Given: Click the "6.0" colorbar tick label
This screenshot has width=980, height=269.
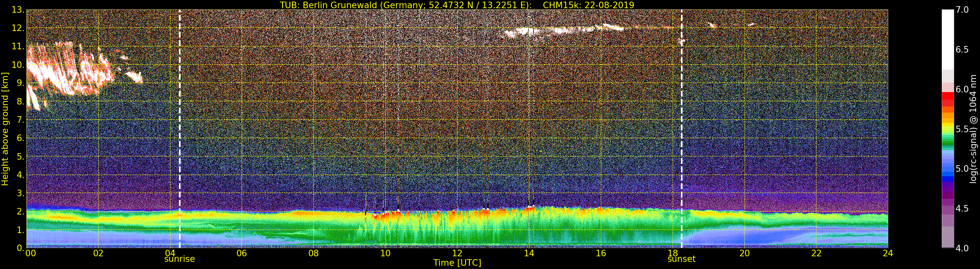Looking at the screenshot, I should click(962, 89).
